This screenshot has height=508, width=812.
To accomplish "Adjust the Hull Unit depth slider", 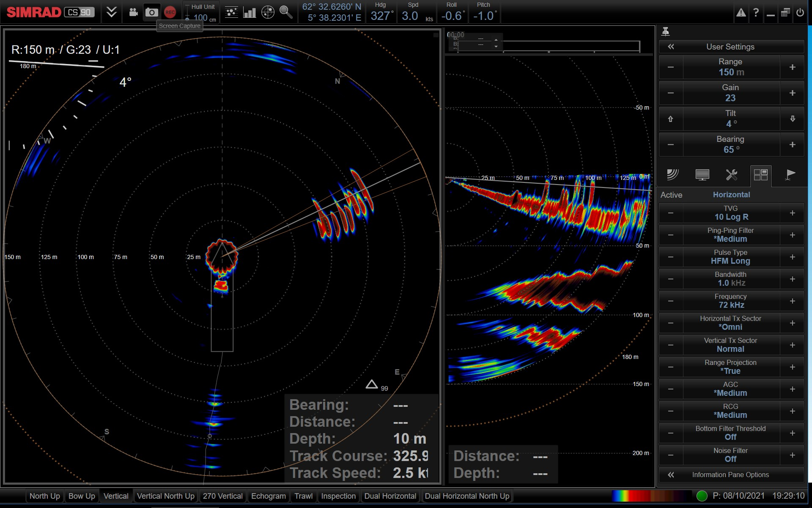I will point(187,13).
